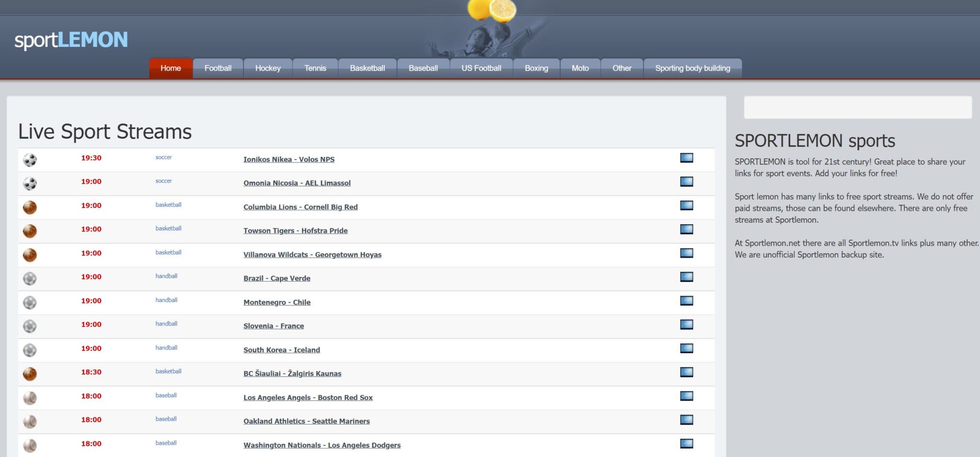Open the TV stream icon for Omonia Nicosia match
Screen dimensions: 980x457
point(687,181)
